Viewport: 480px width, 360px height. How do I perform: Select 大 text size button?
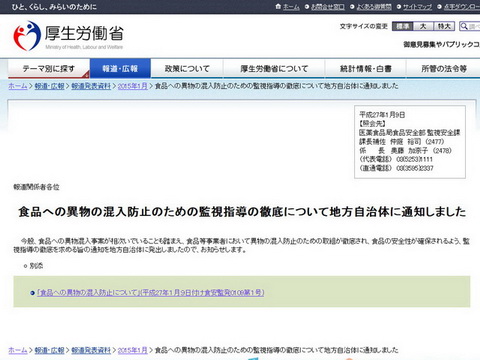(x=423, y=26)
